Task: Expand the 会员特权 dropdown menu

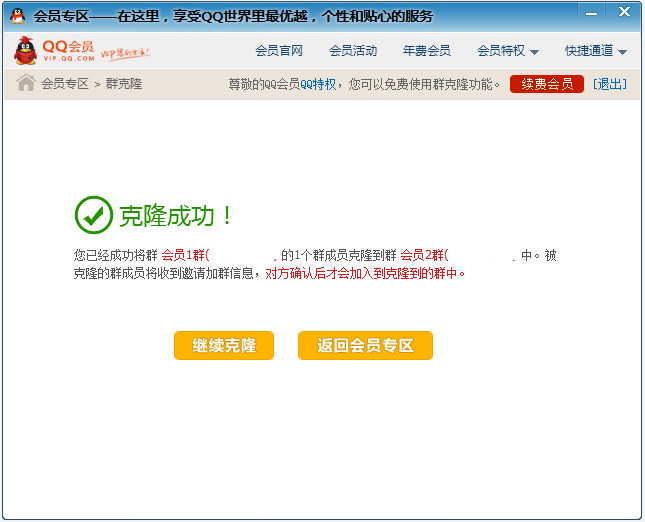Action: [x=508, y=51]
